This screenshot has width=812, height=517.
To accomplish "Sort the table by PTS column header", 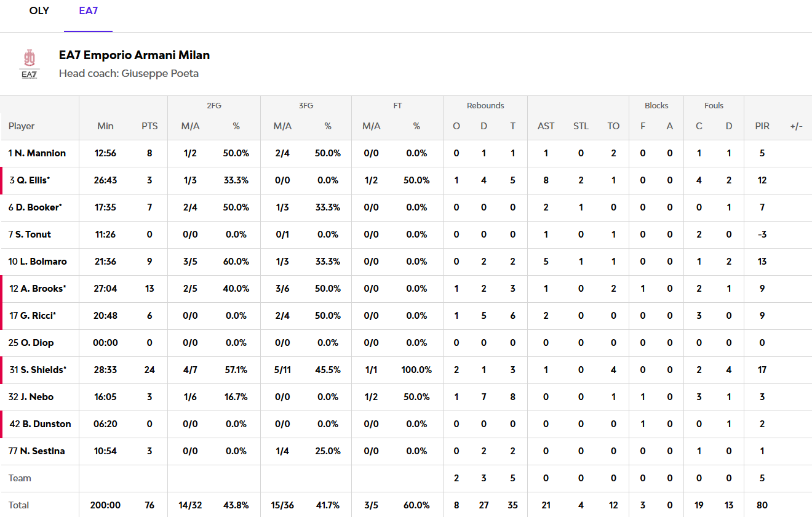I will (149, 126).
